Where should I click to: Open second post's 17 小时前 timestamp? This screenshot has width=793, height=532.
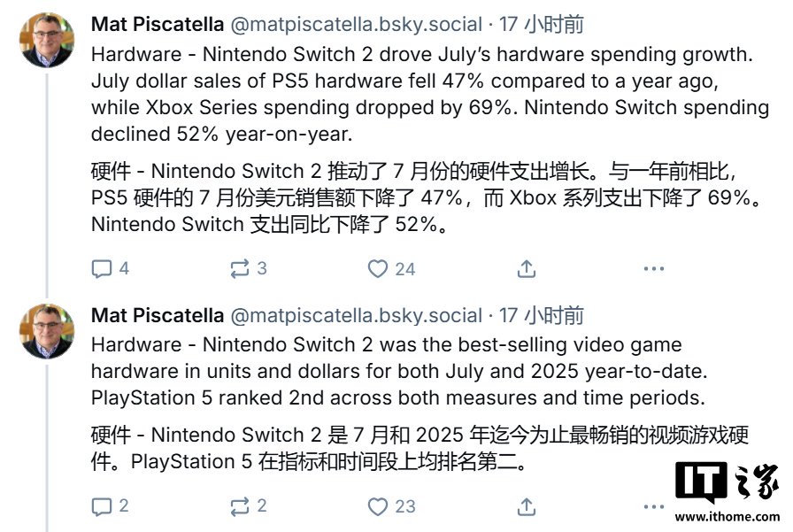[542, 315]
